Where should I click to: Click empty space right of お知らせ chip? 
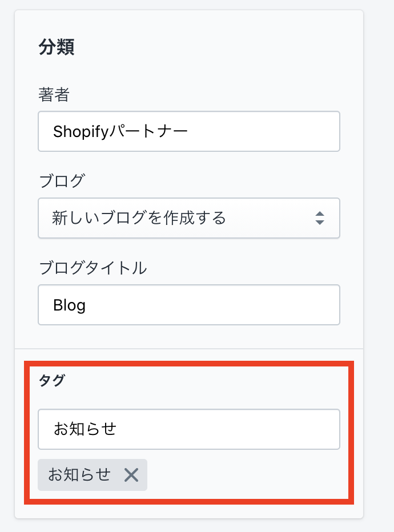[246, 475]
